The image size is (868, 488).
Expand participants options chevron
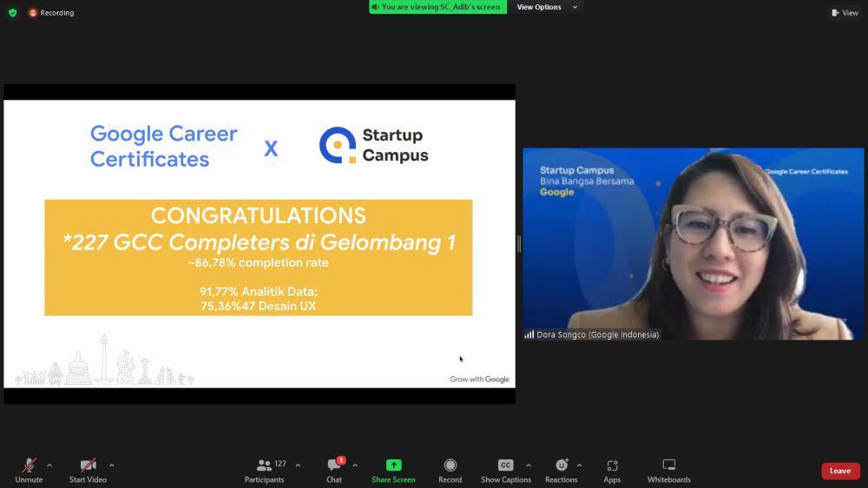coord(298,465)
